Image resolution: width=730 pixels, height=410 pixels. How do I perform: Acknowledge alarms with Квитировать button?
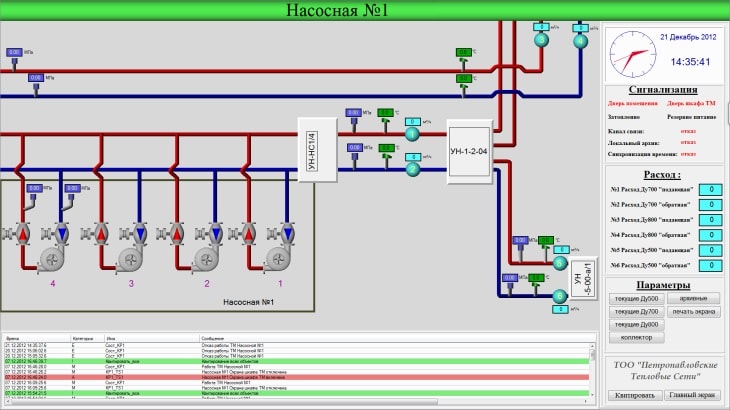pos(635,395)
